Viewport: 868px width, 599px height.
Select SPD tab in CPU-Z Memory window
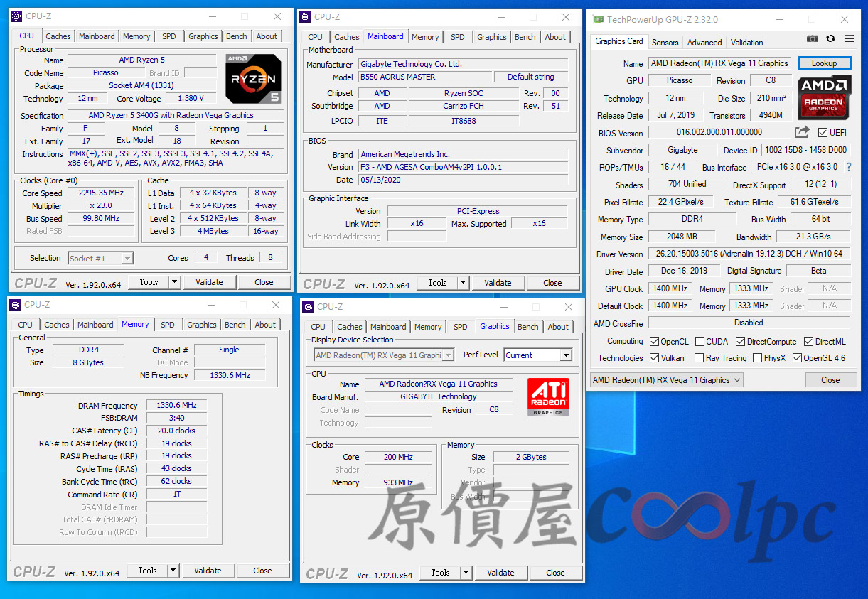click(168, 325)
